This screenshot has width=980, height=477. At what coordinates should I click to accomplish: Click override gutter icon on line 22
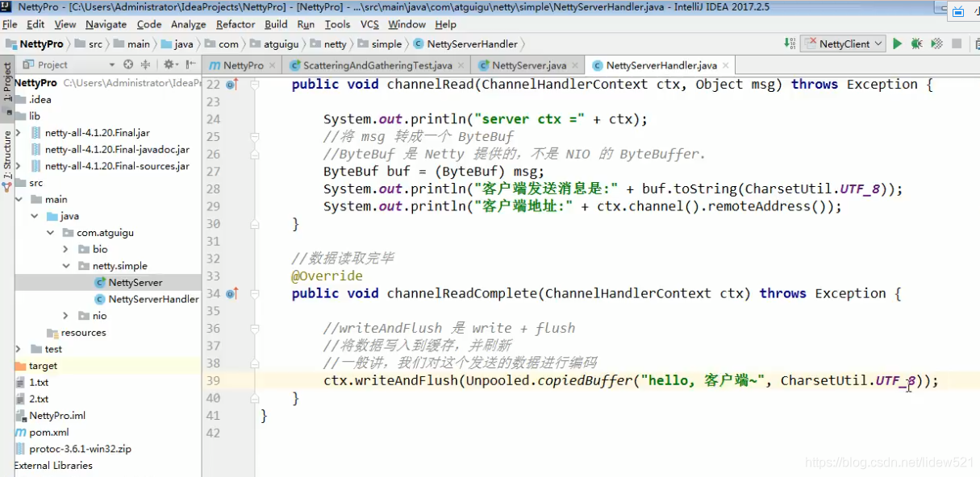231,85
